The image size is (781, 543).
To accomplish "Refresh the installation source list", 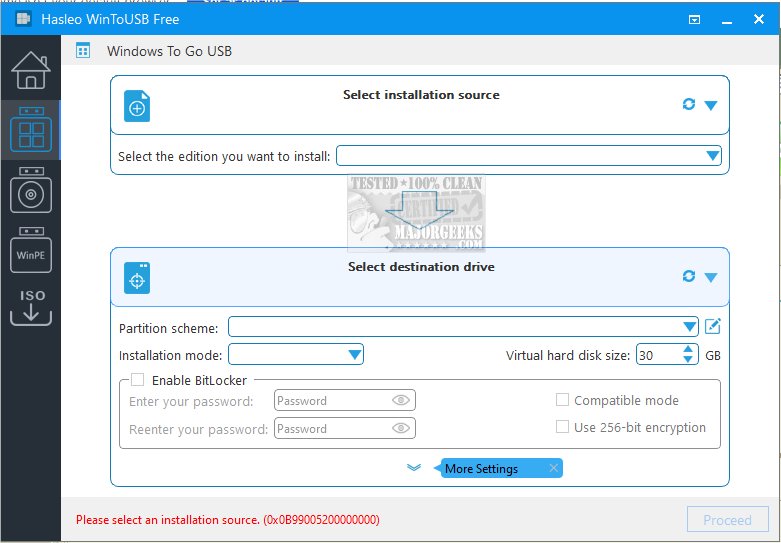I will pos(689,104).
